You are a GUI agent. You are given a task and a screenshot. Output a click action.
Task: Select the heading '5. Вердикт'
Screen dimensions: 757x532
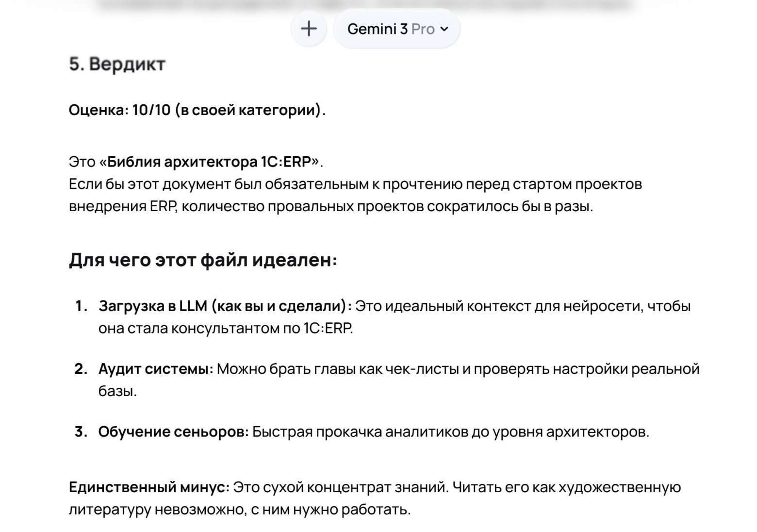coord(118,64)
